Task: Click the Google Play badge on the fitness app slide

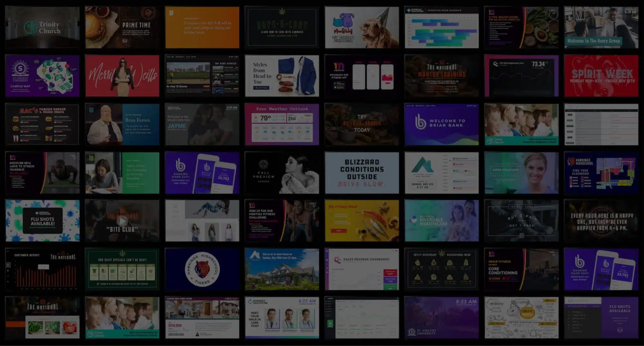Action: click(x=339, y=84)
